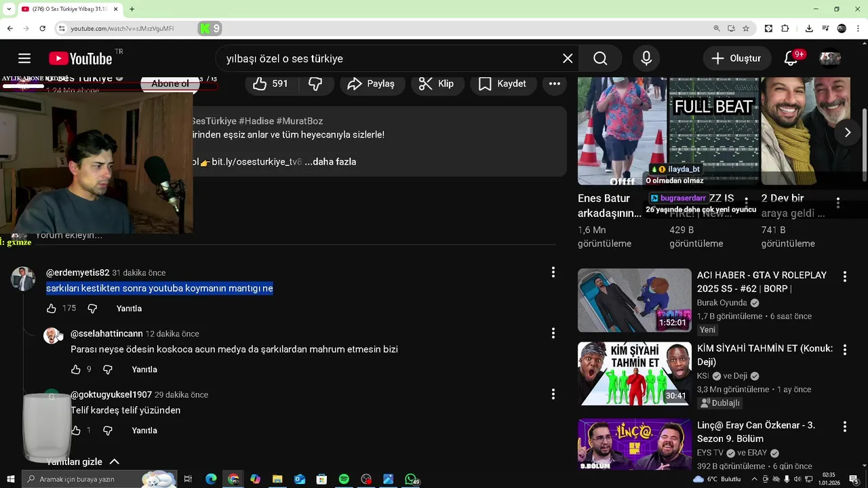Expand description with ...daha fazla
The image size is (868, 488).
click(x=330, y=161)
